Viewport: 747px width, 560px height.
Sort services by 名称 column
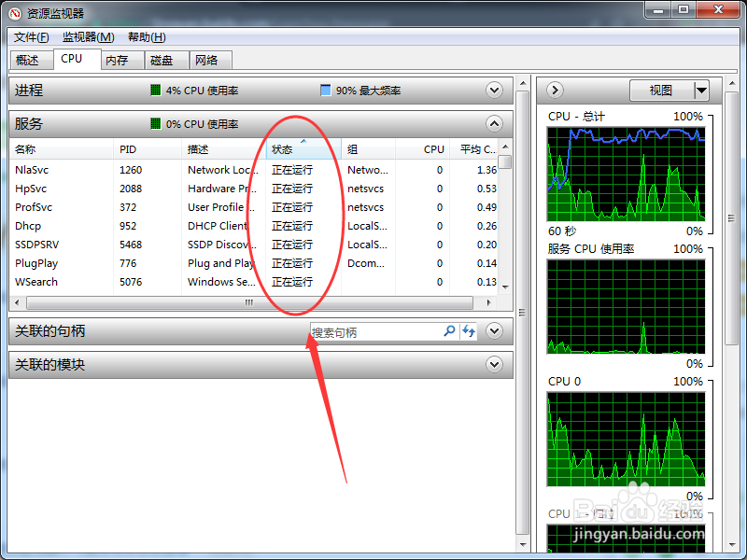pyautogui.click(x=61, y=149)
